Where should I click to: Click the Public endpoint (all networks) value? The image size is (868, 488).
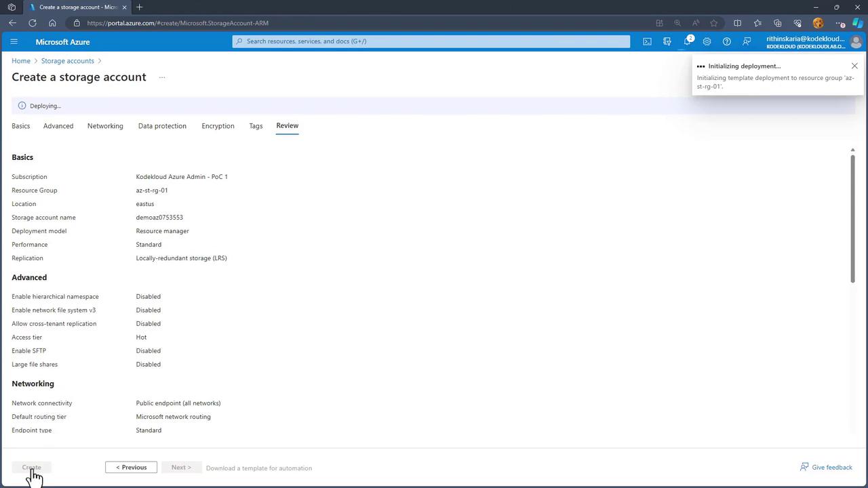click(178, 403)
